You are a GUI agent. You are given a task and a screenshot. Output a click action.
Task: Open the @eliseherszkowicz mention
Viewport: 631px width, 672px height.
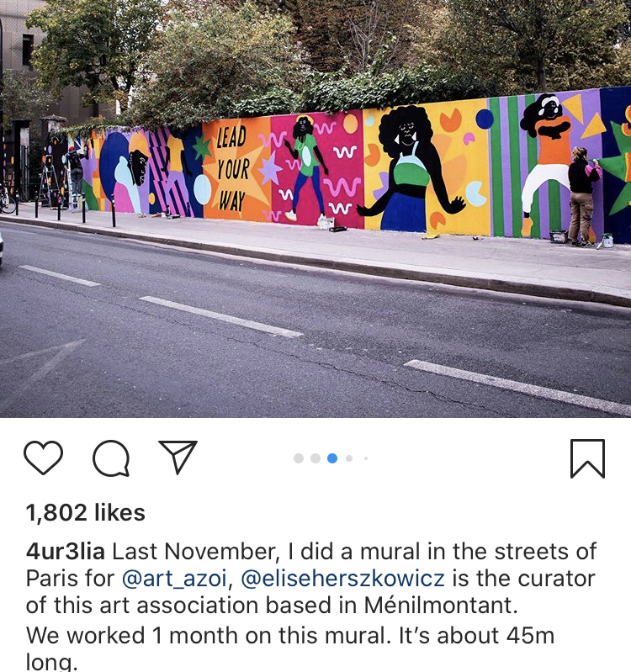(342, 579)
